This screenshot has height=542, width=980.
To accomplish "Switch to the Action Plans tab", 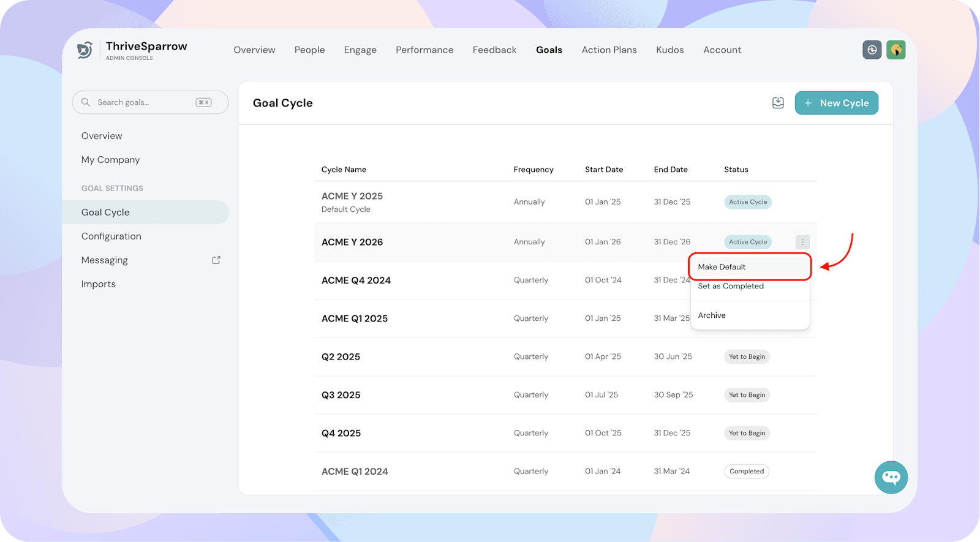I will pyautogui.click(x=609, y=50).
